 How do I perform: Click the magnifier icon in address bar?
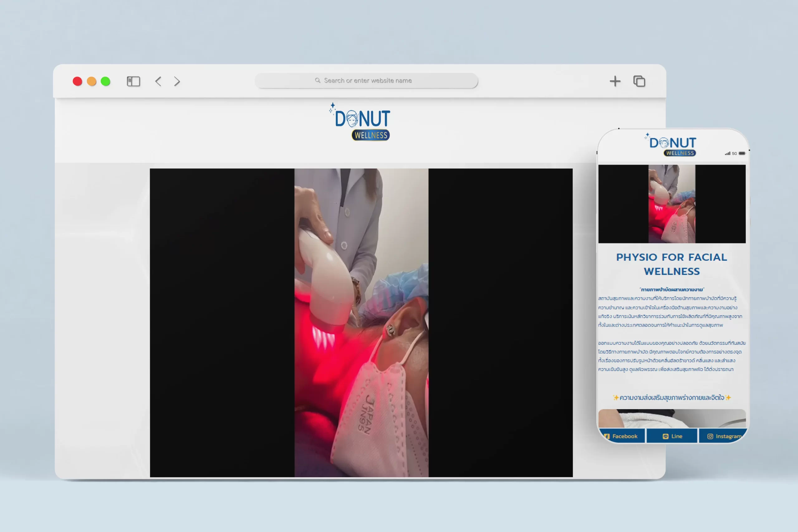318,80
